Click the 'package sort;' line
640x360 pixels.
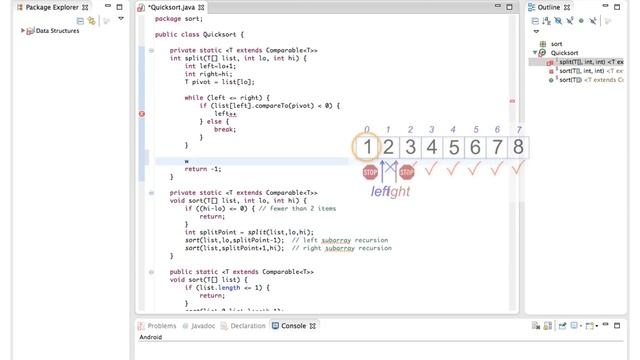(x=179, y=19)
